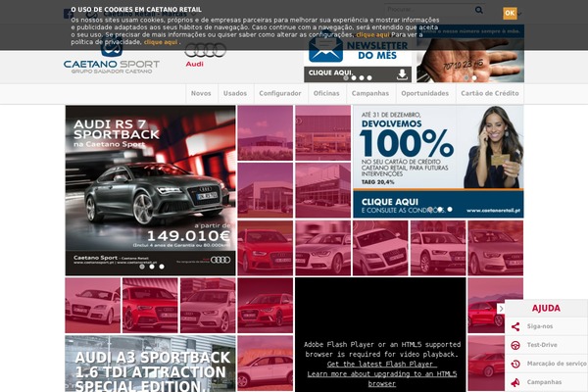Select first dot of RS 7 carousel

point(142,267)
